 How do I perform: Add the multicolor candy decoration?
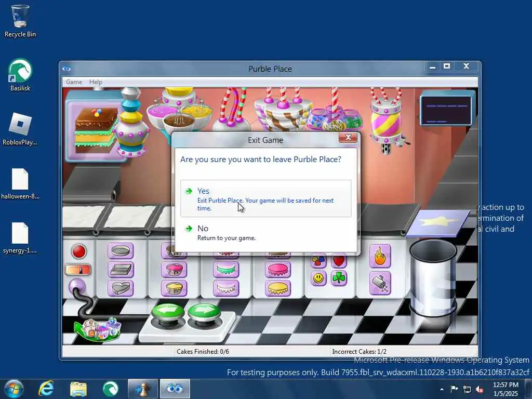click(x=318, y=261)
